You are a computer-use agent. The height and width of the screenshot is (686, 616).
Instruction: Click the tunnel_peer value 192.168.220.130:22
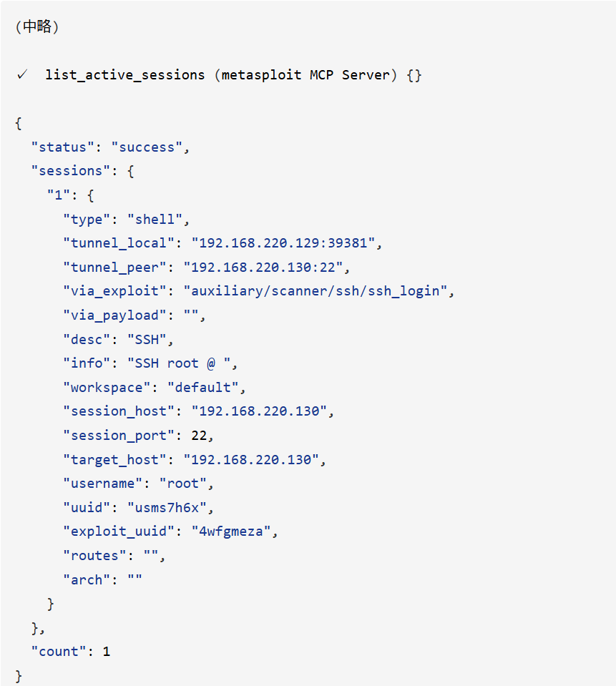(x=263, y=268)
